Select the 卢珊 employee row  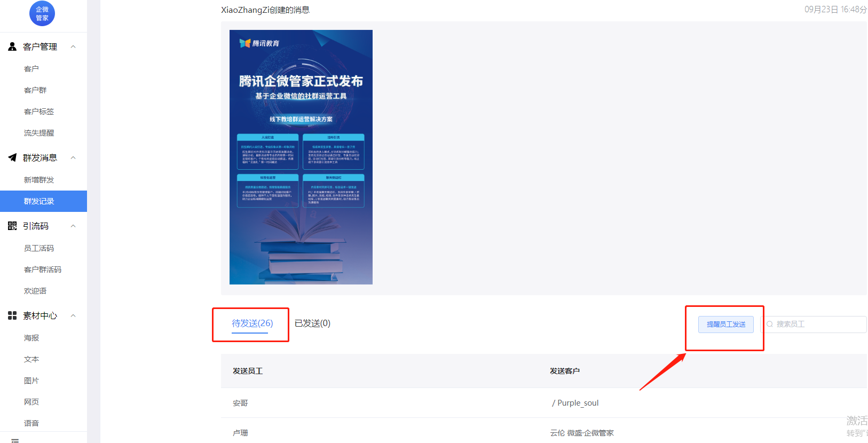(544, 431)
